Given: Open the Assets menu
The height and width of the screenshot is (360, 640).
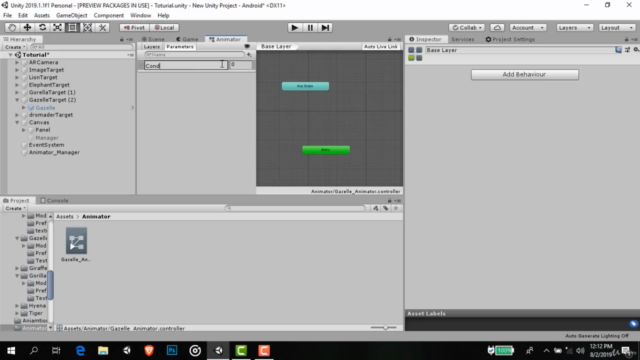Looking at the screenshot, I should point(42,16).
